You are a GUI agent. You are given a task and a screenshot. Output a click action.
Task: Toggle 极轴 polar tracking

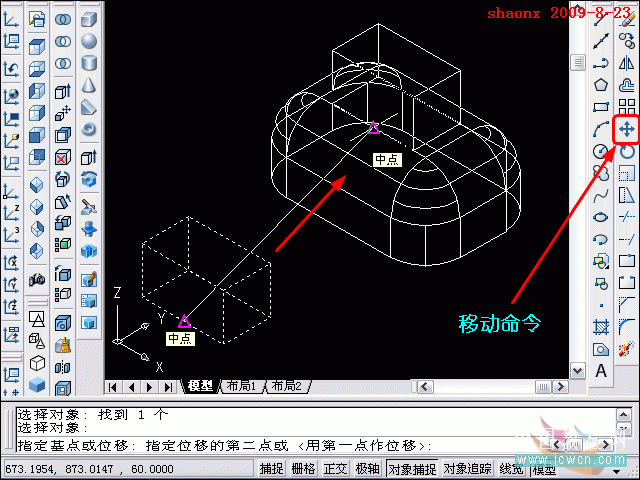[367, 469]
